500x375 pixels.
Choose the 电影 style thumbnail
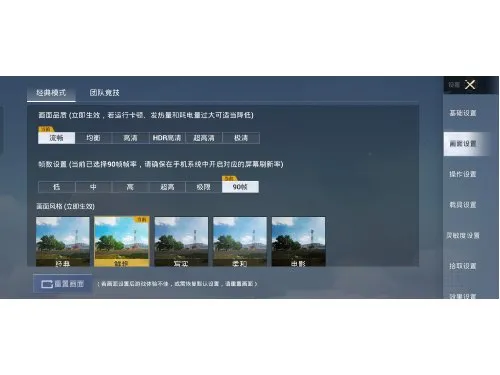298,242
